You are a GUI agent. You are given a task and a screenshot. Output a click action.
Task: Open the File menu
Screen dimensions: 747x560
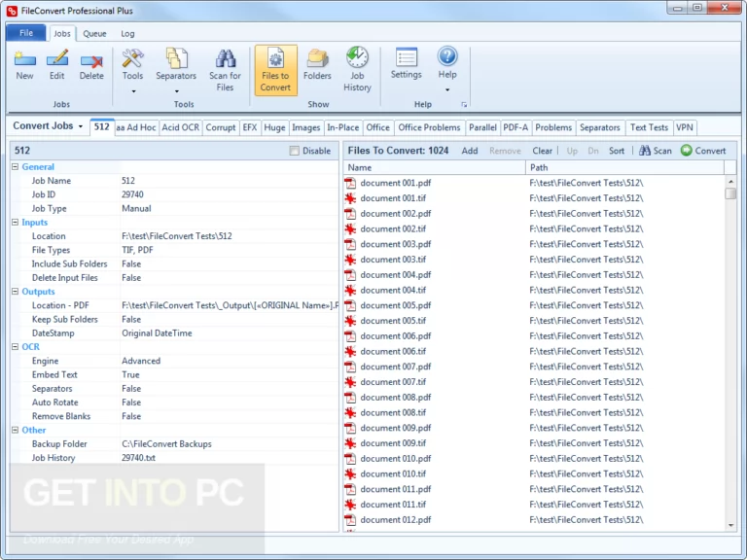pyautogui.click(x=26, y=33)
